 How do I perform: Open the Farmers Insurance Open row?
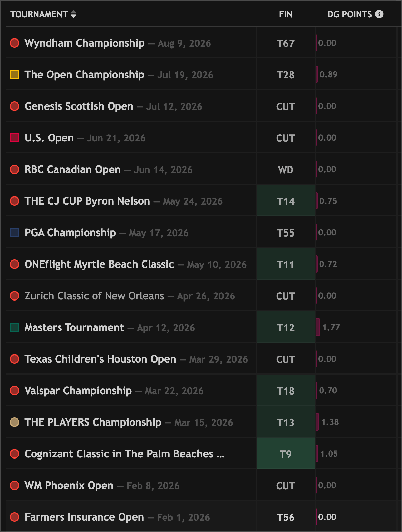(x=202, y=516)
